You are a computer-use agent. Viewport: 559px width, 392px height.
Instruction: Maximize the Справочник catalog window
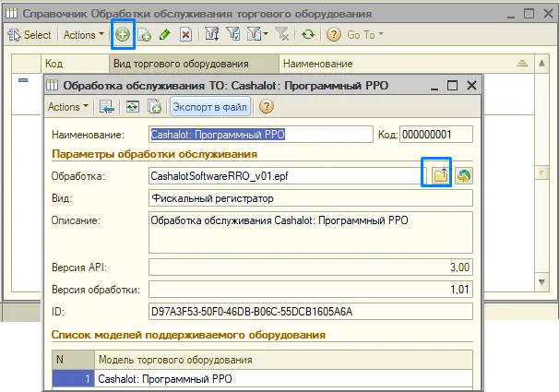(x=529, y=14)
